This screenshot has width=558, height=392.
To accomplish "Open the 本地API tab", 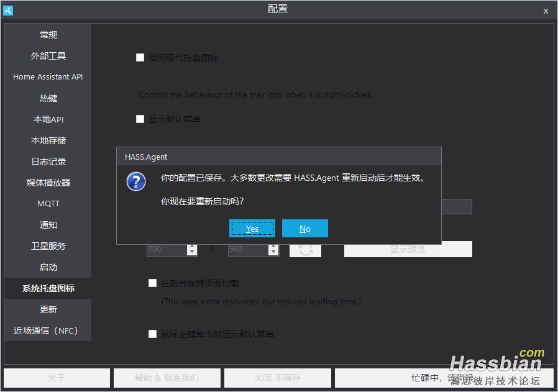I will (48, 119).
